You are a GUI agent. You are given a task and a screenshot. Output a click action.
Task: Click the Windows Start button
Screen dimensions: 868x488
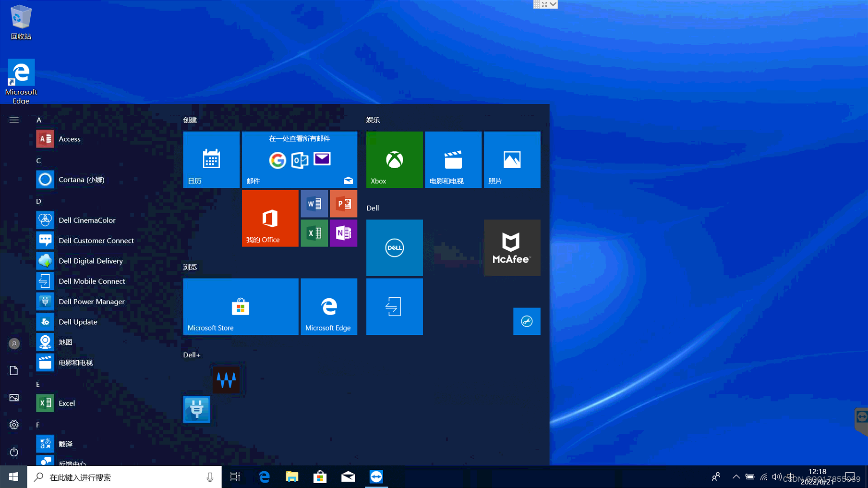(x=13, y=477)
